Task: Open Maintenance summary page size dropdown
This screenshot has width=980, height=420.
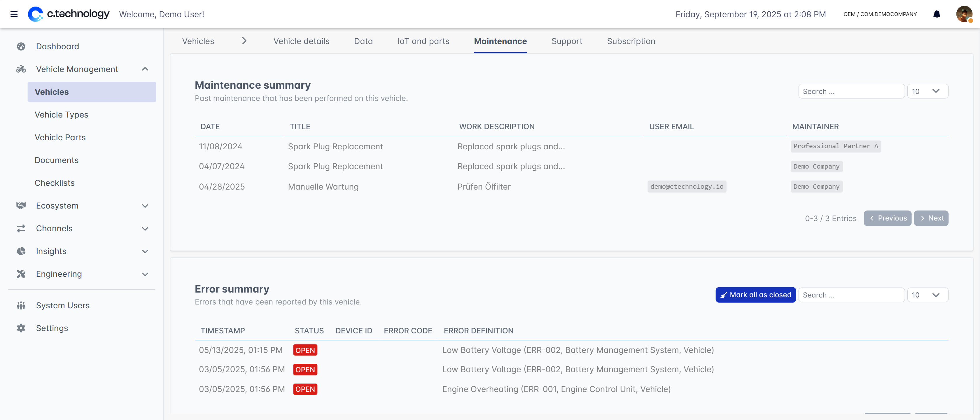Action: pyautogui.click(x=927, y=91)
